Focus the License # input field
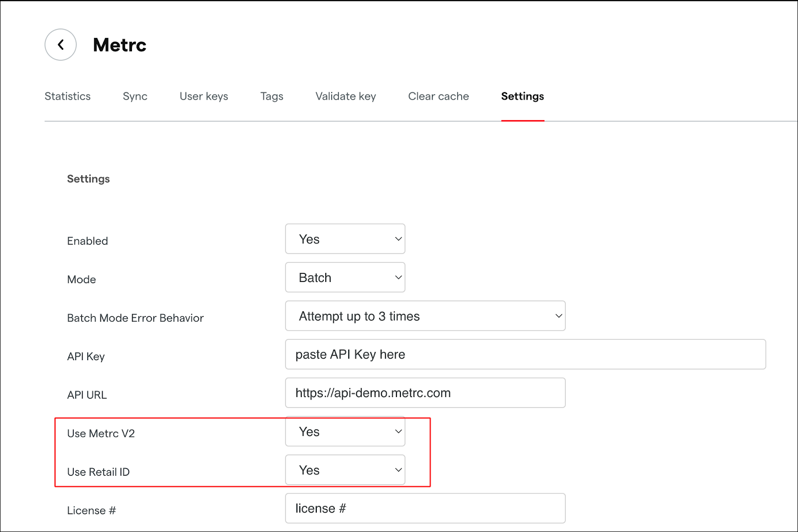The width and height of the screenshot is (798, 532). coord(425,508)
